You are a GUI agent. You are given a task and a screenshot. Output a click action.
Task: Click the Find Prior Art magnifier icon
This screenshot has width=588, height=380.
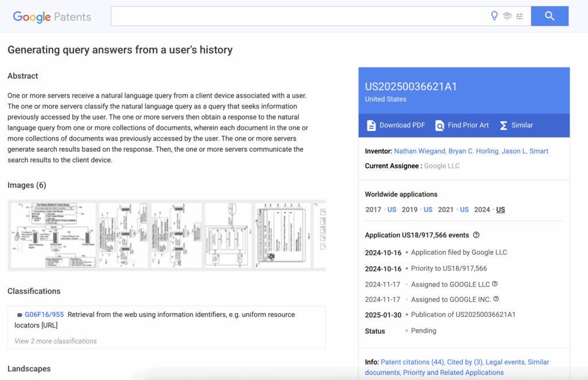click(x=439, y=125)
